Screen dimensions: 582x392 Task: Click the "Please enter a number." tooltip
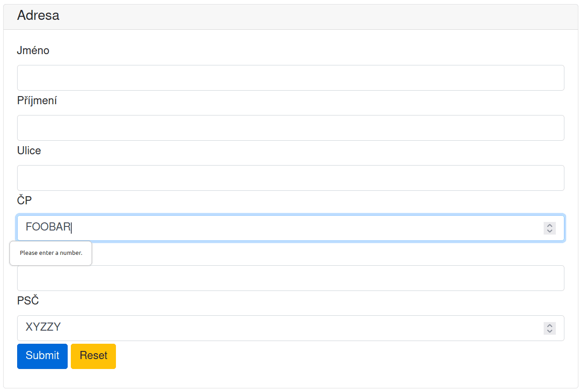[51, 253]
